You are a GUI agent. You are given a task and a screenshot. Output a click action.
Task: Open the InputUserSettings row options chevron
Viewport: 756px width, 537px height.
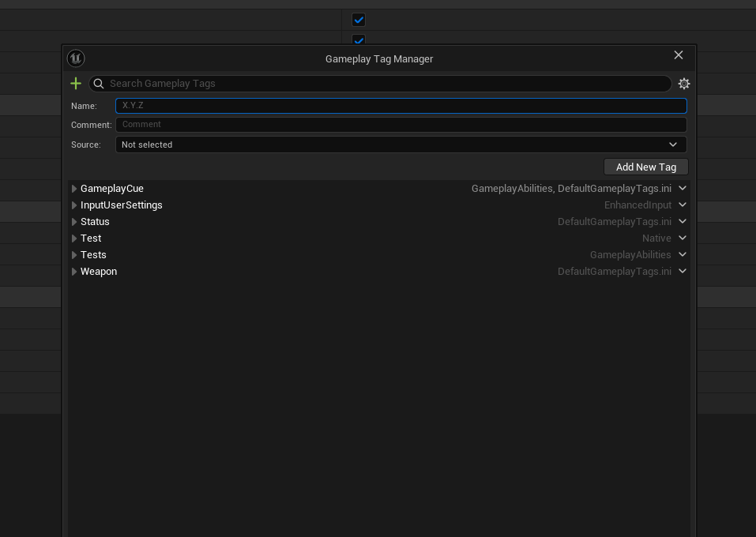click(x=683, y=205)
